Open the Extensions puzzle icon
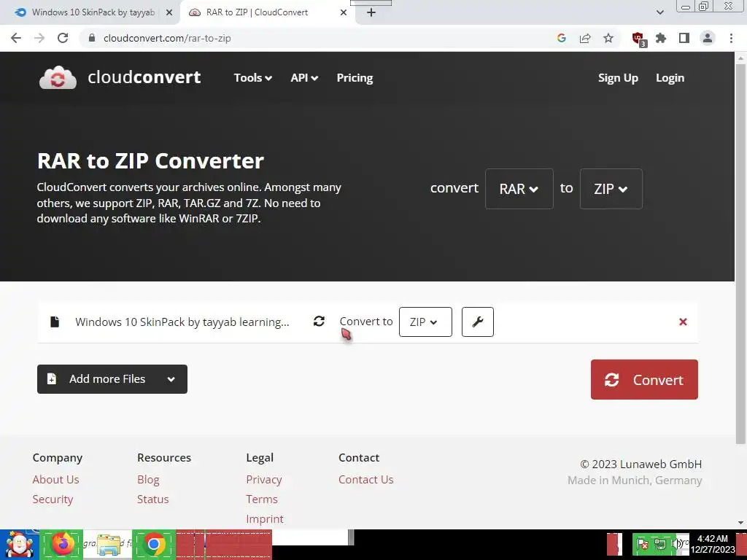The image size is (747, 560). [661, 38]
